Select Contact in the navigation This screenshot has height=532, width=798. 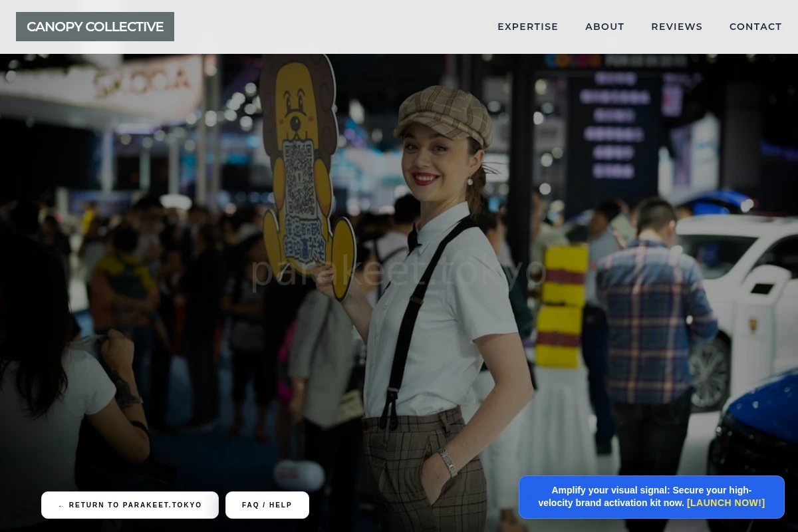755,27
